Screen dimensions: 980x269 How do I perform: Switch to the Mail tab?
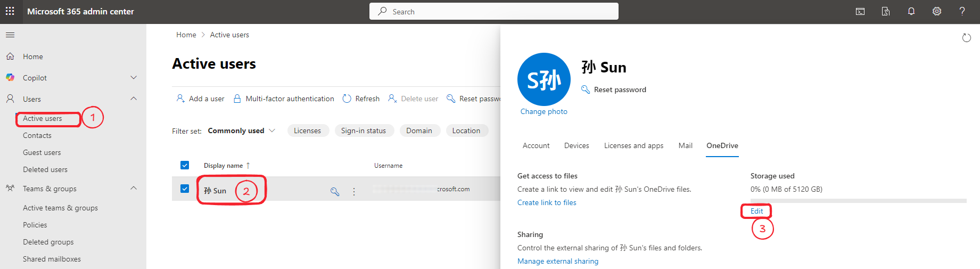tap(685, 145)
